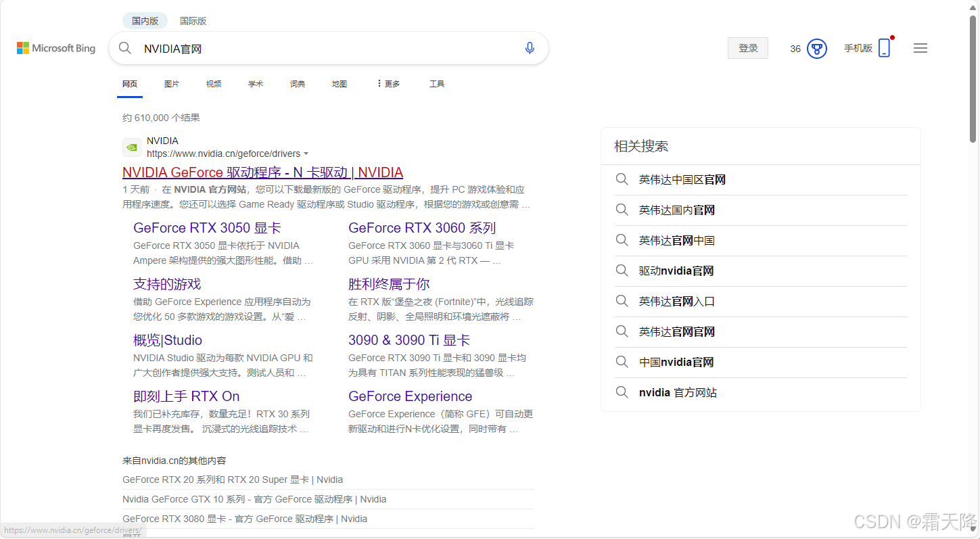Viewport: 980px width, 539px height.
Task: Click the mobile phone icon for 手机版
Action: (884, 48)
